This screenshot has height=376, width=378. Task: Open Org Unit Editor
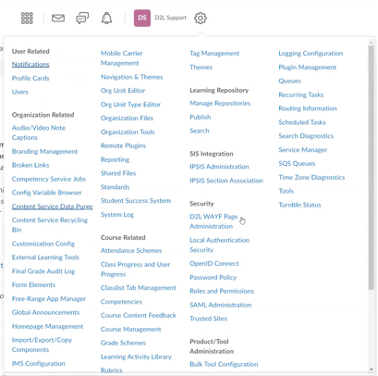point(123,90)
